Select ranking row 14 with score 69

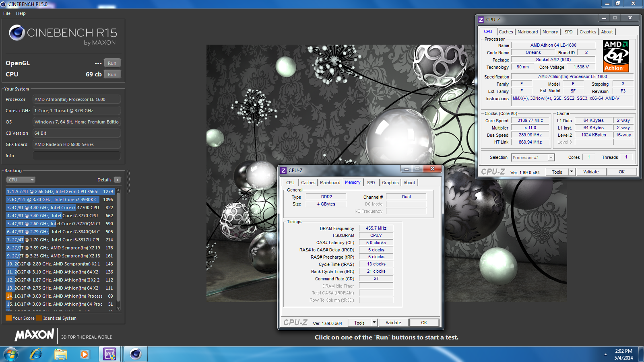(x=60, y=296)
